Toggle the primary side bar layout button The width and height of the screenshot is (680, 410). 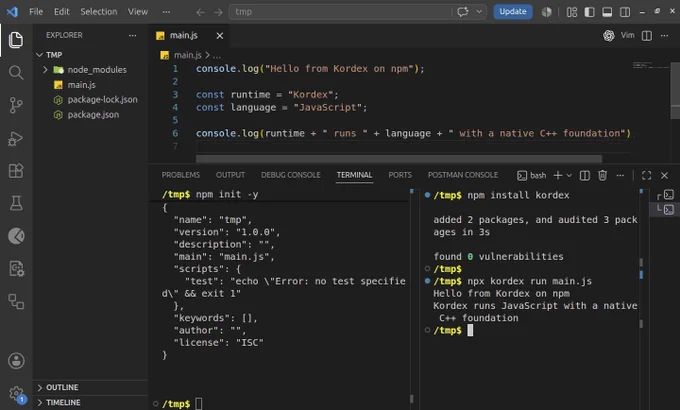(589, 12)
